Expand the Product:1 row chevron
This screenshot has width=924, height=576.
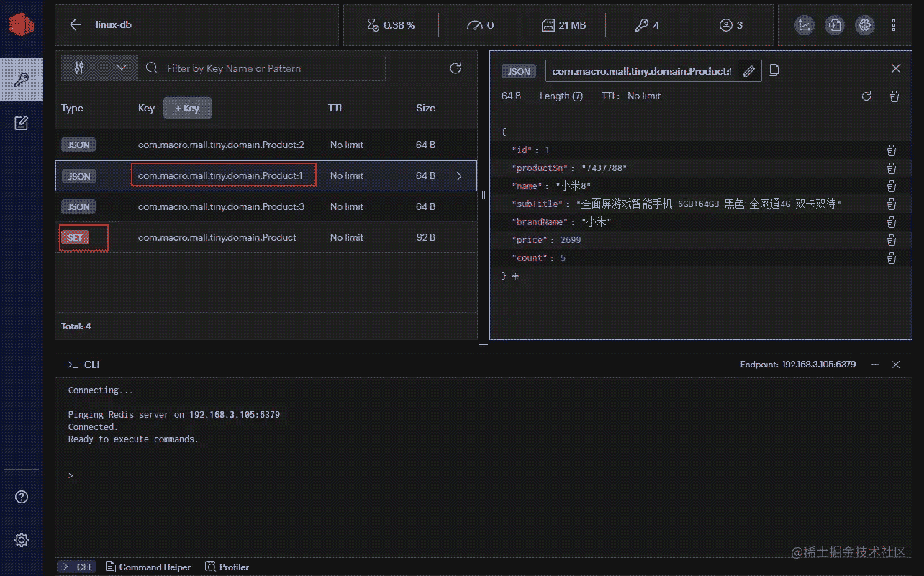click(459, 176)
